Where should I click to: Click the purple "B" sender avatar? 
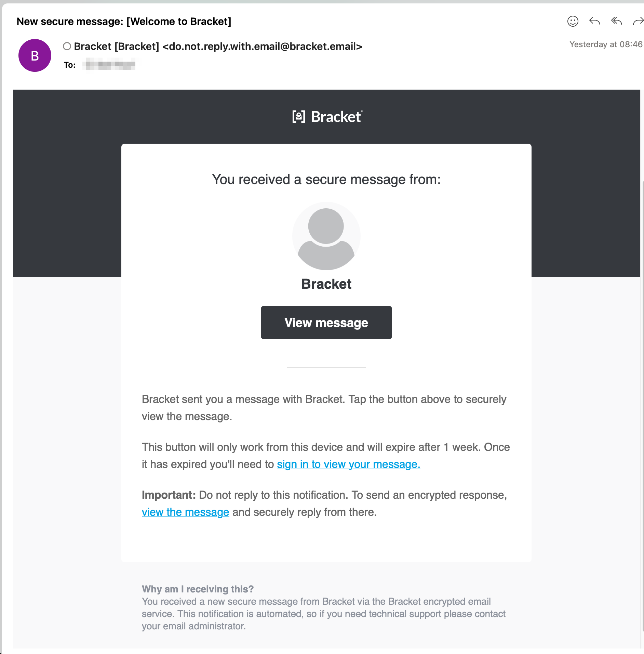point(35,55)
